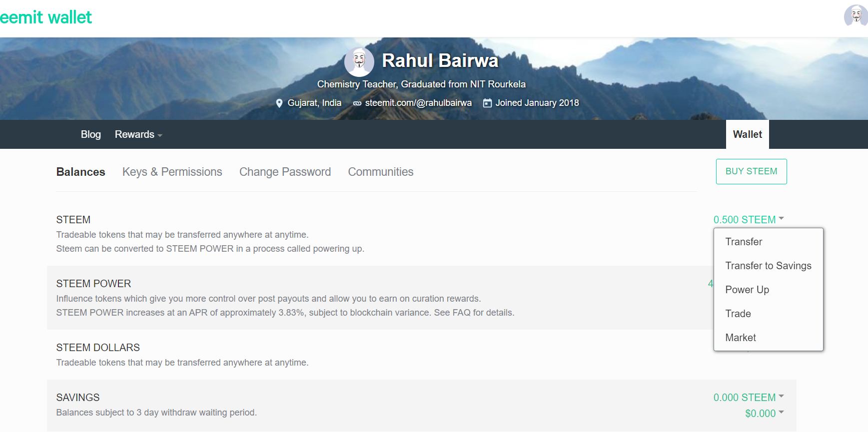Click the 'Gujarat, India' location text
868x432 pixels.
315,103
